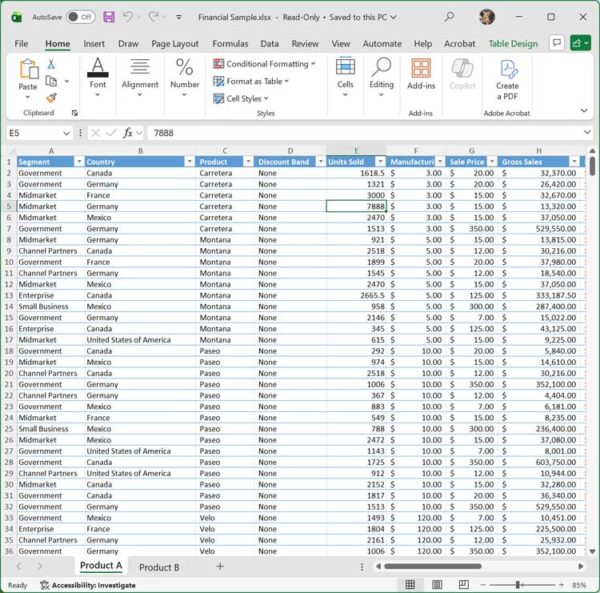Switch to the Data ribbon tab
600x593 pixels.
coord(269,44)
